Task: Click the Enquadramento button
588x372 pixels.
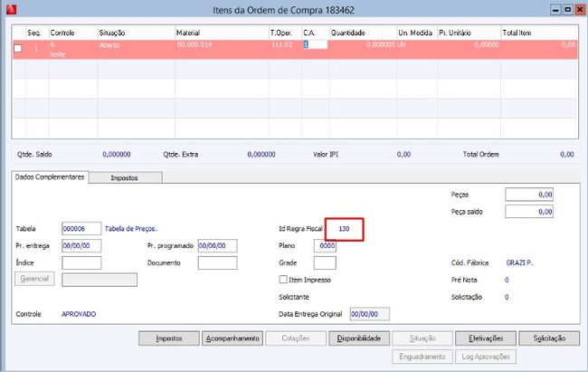Action: (422, 357)
